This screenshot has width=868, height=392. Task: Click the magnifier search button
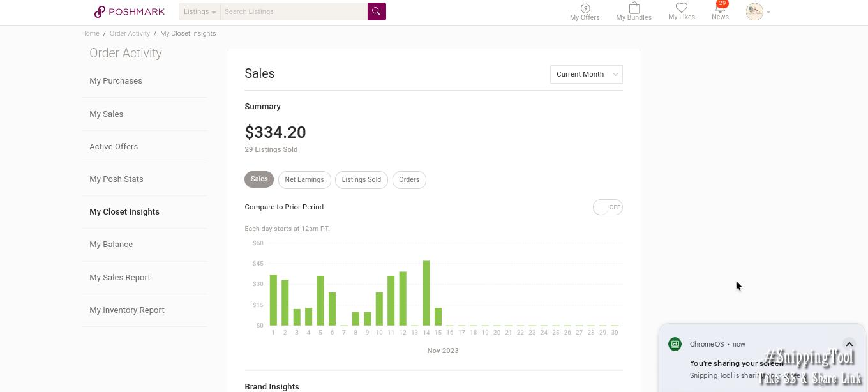coord(377,11)
